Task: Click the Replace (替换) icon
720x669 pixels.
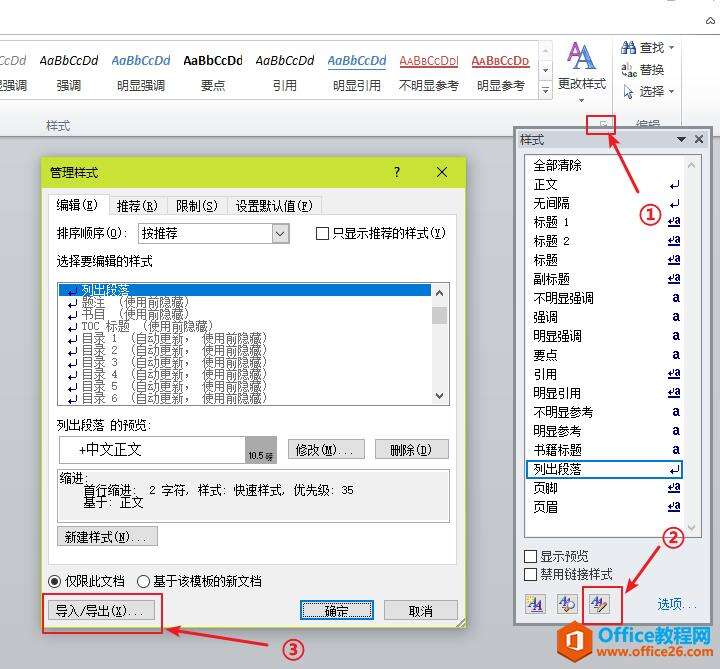Action: [629, 70]
